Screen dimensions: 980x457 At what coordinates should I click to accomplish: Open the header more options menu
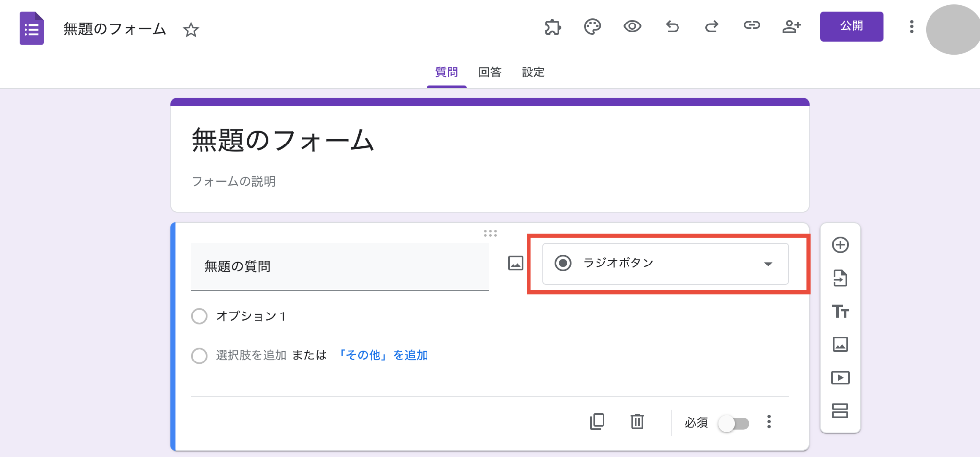911,26
